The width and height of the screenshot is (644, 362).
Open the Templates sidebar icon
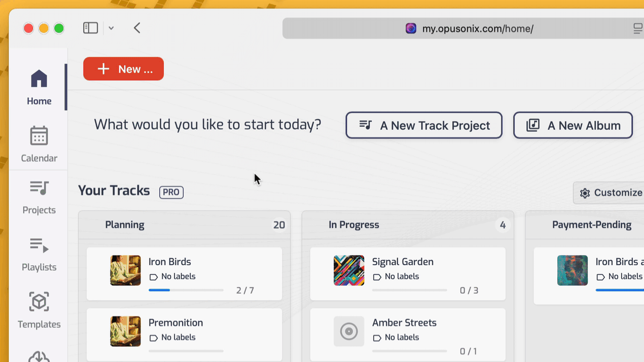point(39,311)
